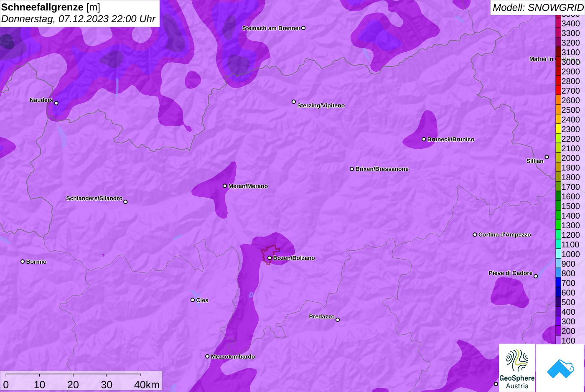
Task: Select the Bozen/Bolzano city marker
Action: click(270, 258)
